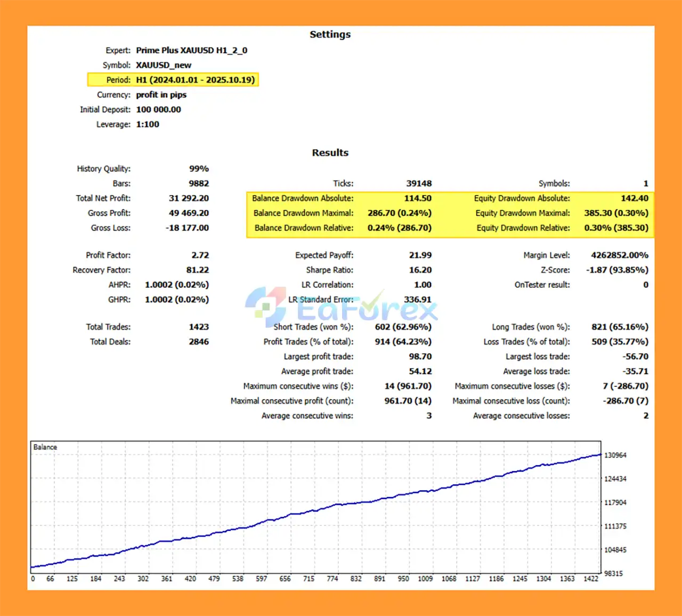Click the Leverage value 1:100
The height and width of the screenshot is (616, 682).
click(148, 125)
